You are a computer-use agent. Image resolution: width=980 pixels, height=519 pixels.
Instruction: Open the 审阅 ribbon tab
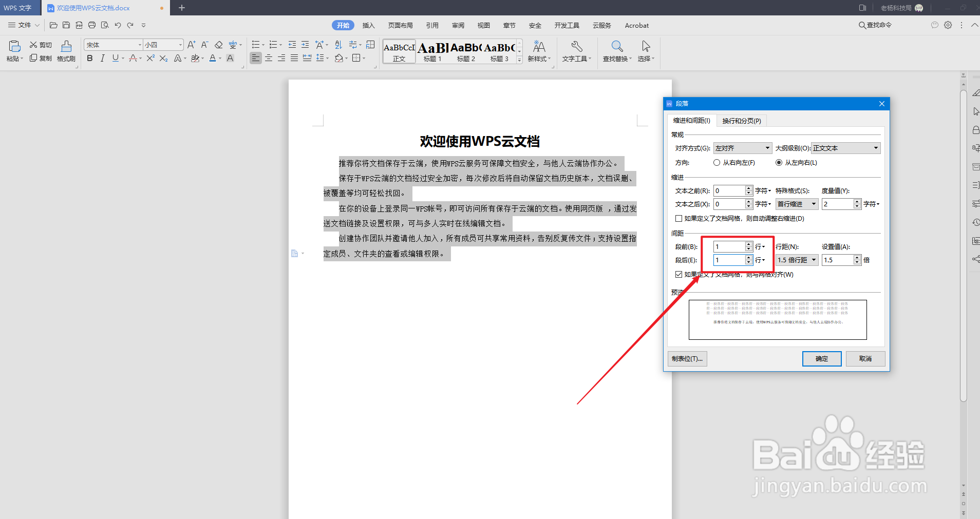point(458,26)
